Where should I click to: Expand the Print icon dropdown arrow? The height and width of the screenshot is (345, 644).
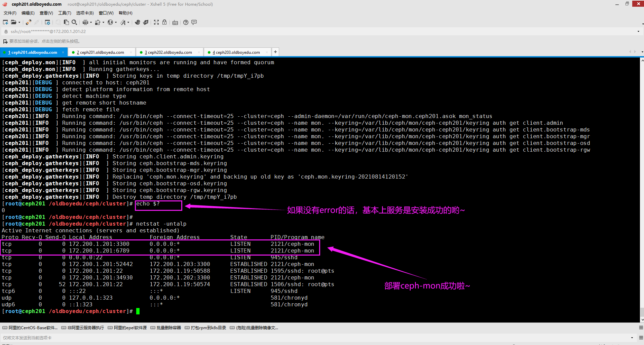click(x=91, y=23)
